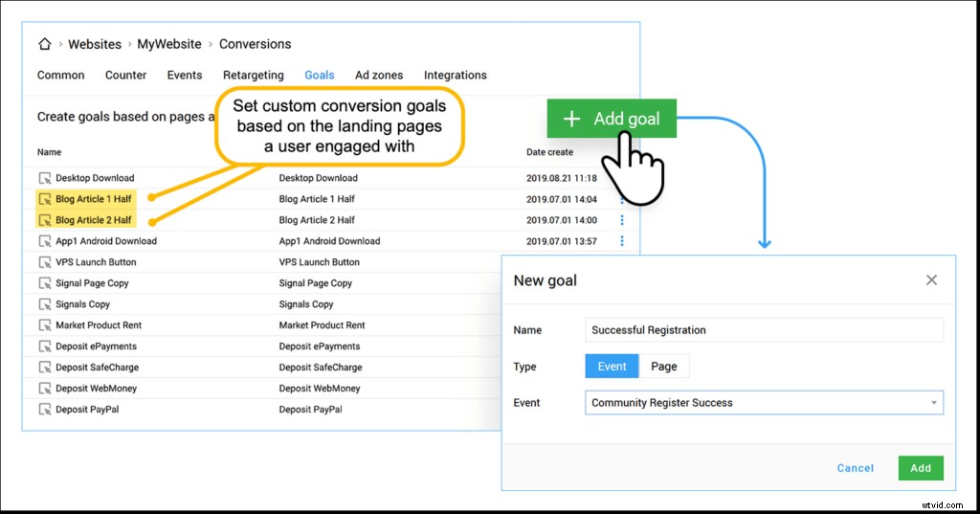The image size is (980, 514).
Task: Open the Ad zones tab
Action: [x=379, y=75]
